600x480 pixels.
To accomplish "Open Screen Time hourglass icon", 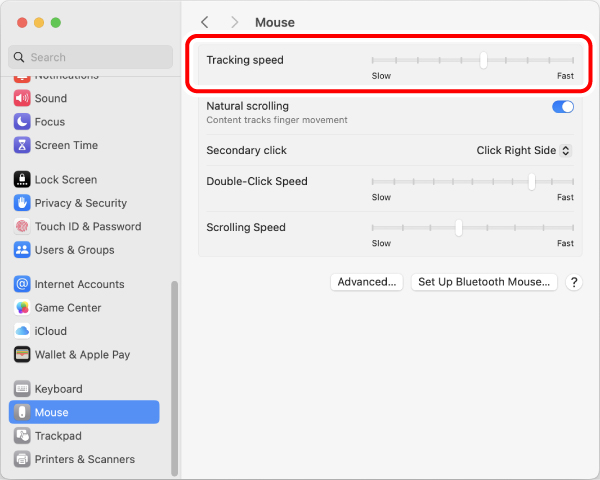I will 22,145.
